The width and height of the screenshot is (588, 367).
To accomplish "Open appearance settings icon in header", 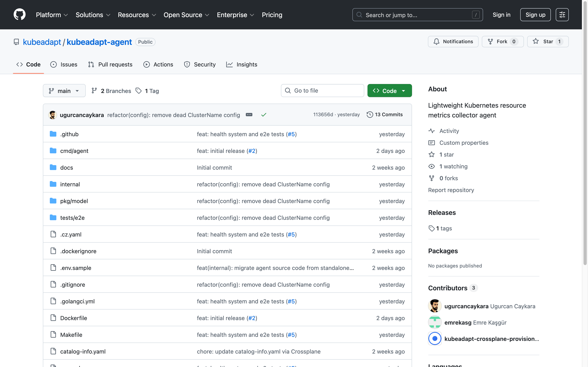I will click(x=562, y=15).
